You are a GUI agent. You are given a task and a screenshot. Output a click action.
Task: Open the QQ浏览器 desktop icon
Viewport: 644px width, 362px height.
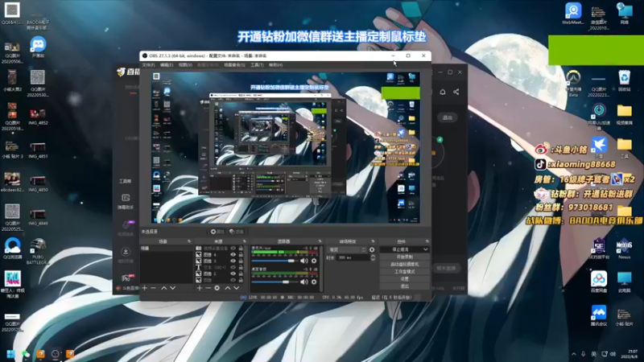(x=12, y=249)
